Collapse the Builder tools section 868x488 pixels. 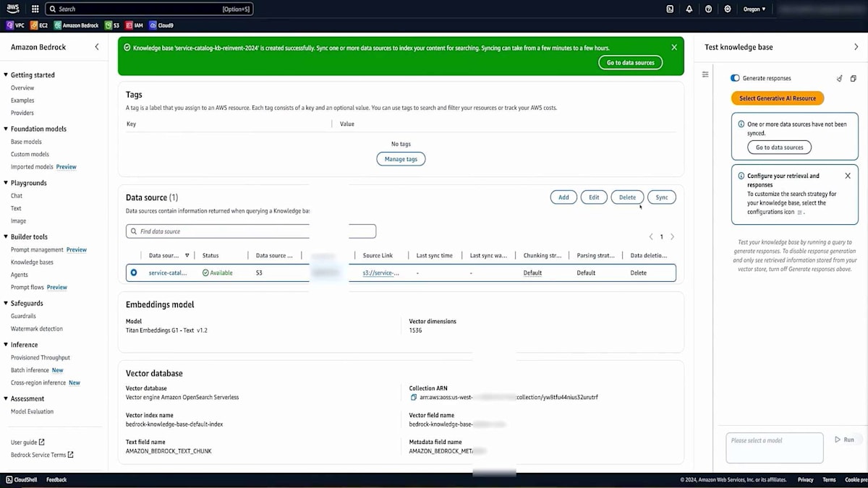(6, 236)
